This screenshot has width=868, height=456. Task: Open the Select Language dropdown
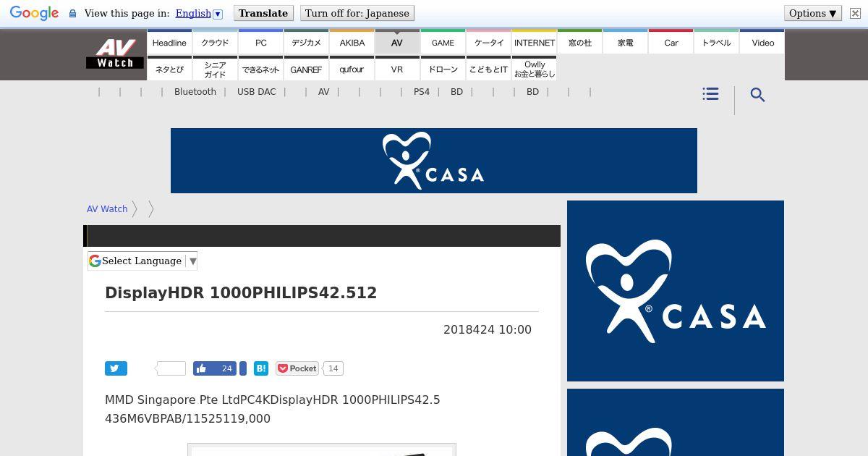142,261
